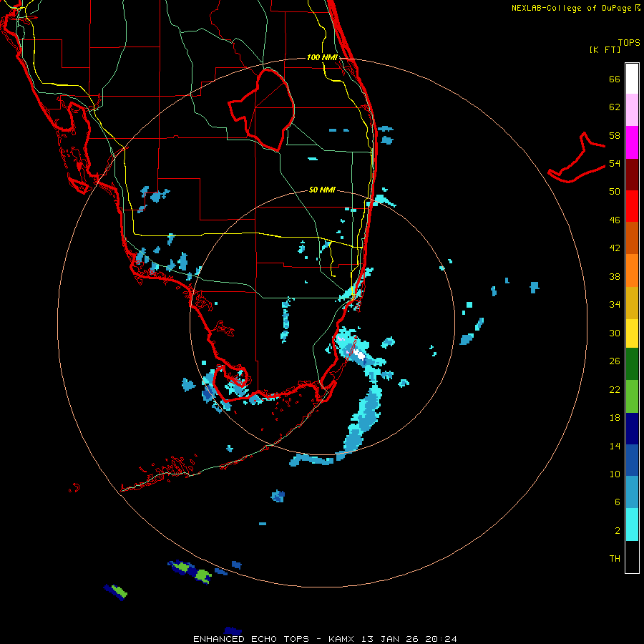Click legend value 34
Screen dimensions: 644x644
click(x=615, y=305)
